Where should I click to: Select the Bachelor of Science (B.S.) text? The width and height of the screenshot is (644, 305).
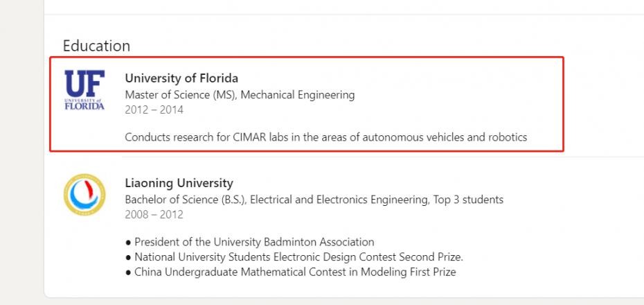pos(185,200)
